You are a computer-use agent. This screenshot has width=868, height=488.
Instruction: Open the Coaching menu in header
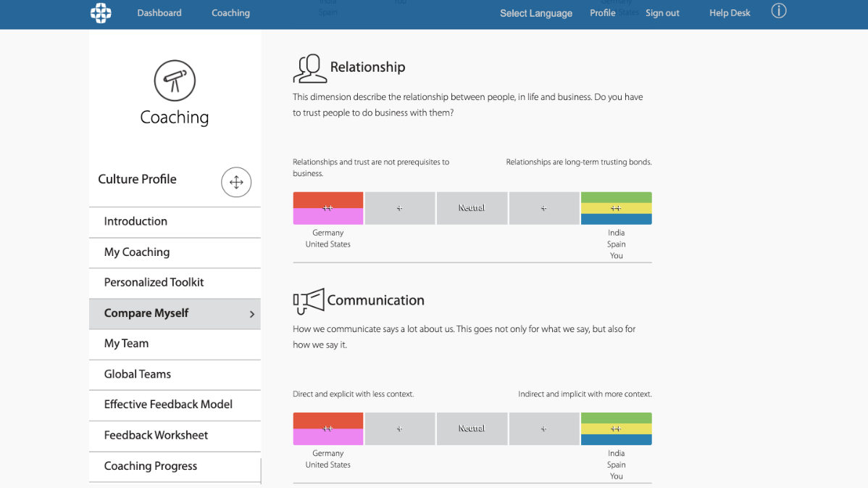click(x=230, y=13)
